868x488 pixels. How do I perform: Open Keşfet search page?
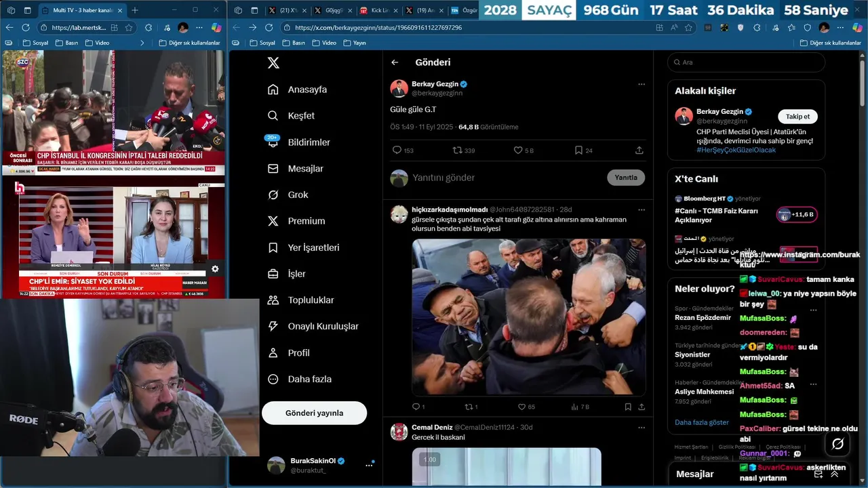click(292, 116)
